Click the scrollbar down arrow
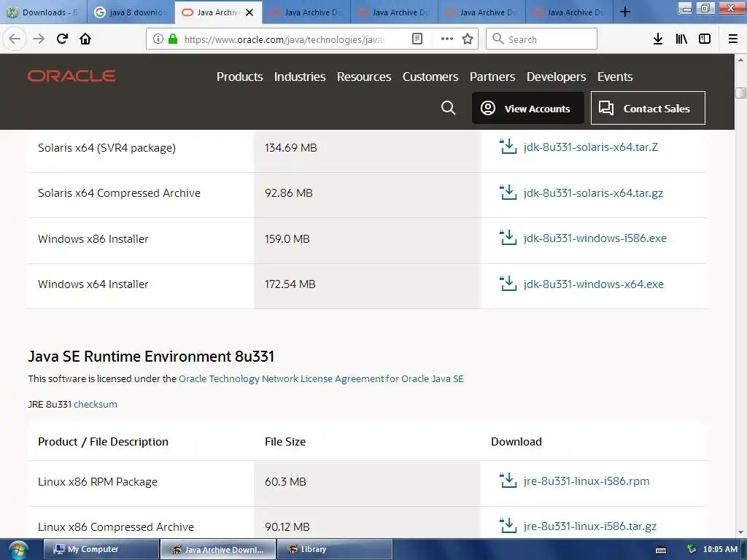 (x=740, y=532)
